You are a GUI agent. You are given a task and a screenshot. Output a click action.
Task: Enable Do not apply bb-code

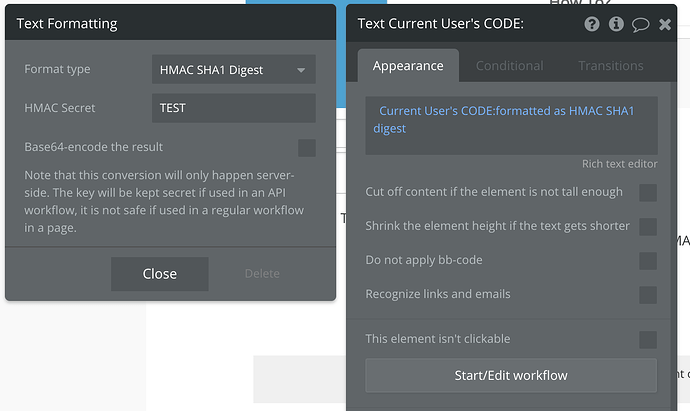tap(648, 260)
